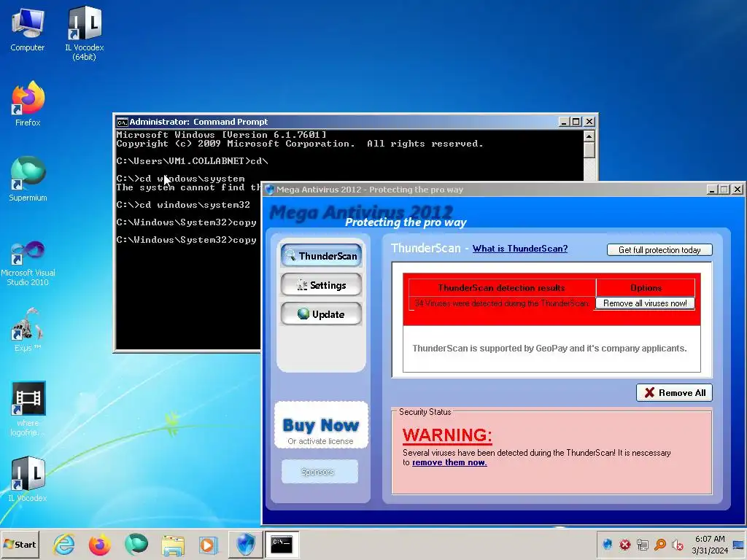This screenshot has height=560, width=747.
Task: Open the clock showing 6:07 AM
Action: click(710, 544)
